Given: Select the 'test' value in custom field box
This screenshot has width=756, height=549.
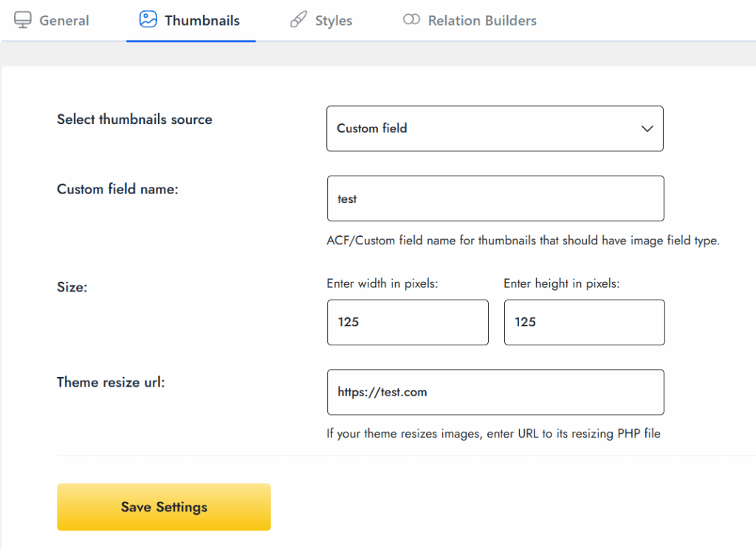Looking at the screenshot, I should pyautogui.click(x=348, y=198).
